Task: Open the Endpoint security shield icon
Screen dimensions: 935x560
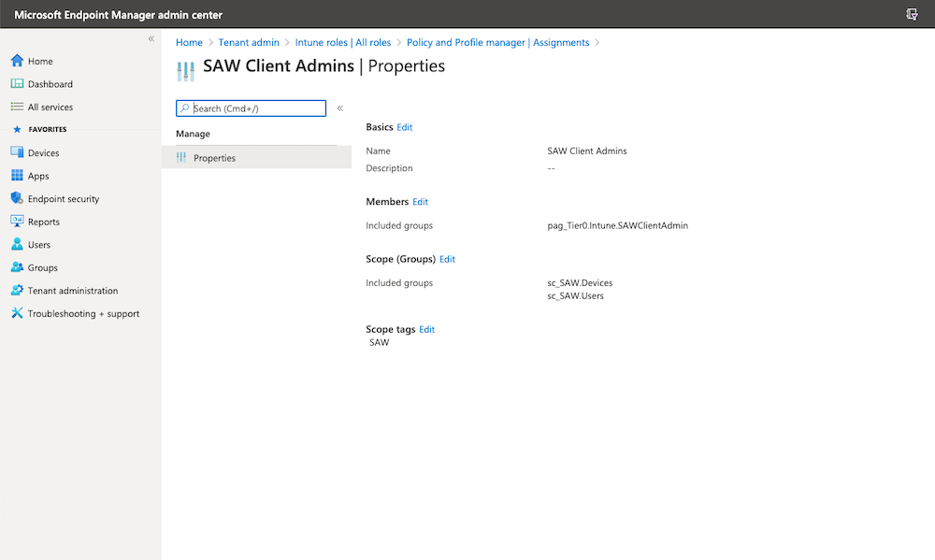Action: point(17,199)
